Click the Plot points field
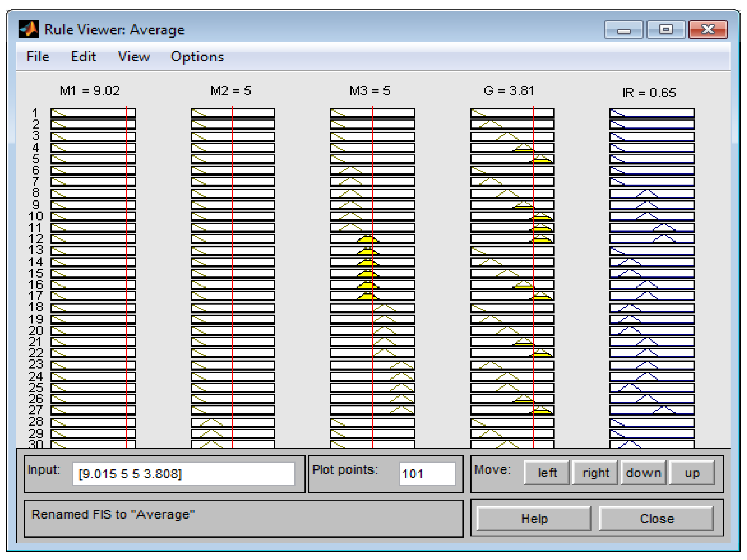747x560 pixels. 427,474
